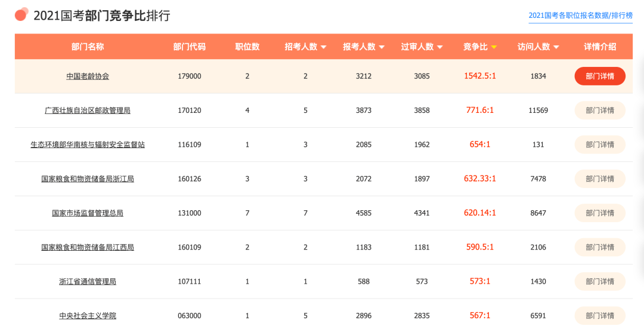Open 广西壮族自治区邮政管理局 link
The width and height of the screenshot is (644, 332).
88,110
